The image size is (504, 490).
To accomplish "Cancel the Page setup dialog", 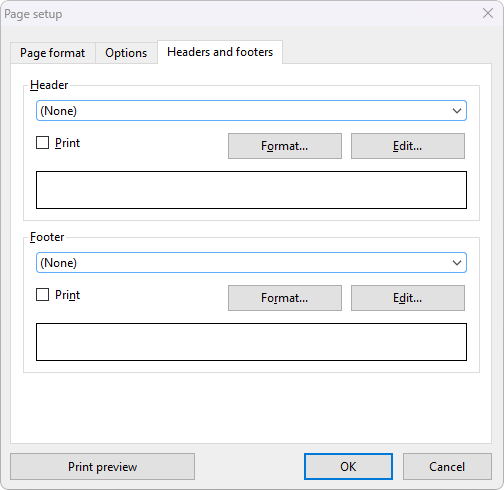I will coord(447,467).
